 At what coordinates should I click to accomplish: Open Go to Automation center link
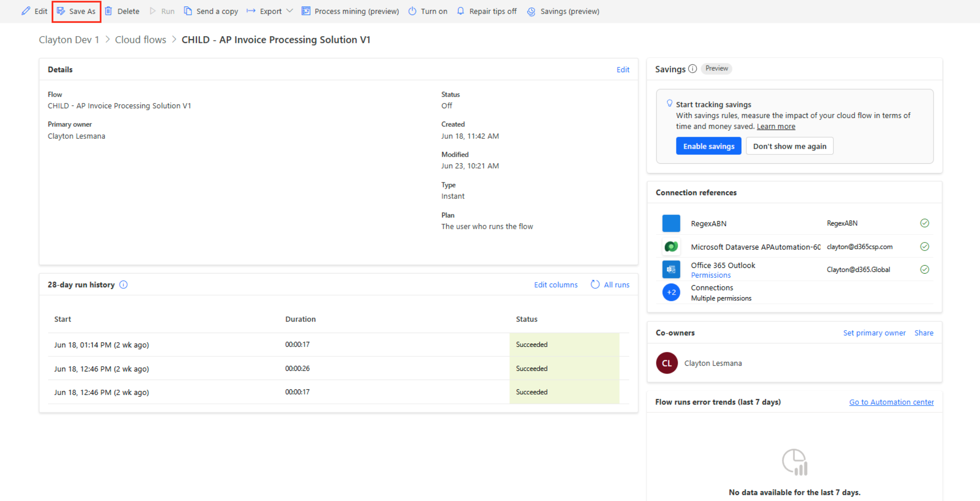coord(891,402)
